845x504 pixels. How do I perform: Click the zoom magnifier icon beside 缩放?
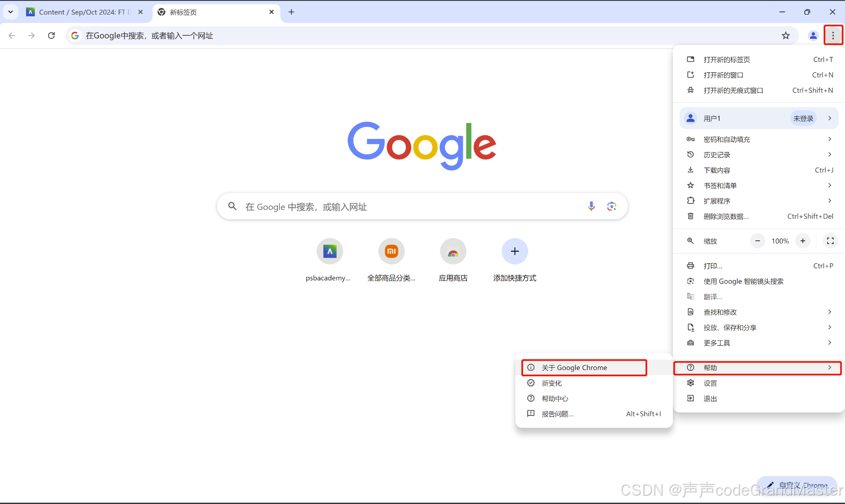(x=691, y=241)
